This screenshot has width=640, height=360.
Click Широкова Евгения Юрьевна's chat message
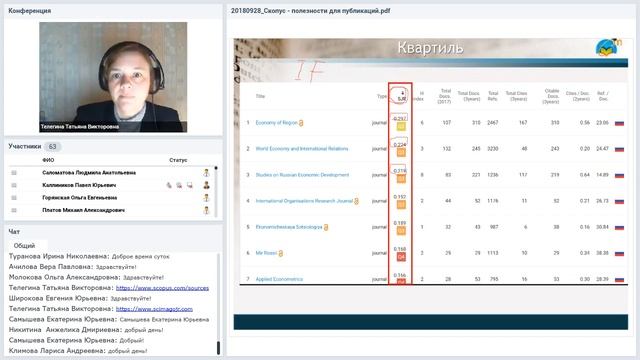click(80, 298)
